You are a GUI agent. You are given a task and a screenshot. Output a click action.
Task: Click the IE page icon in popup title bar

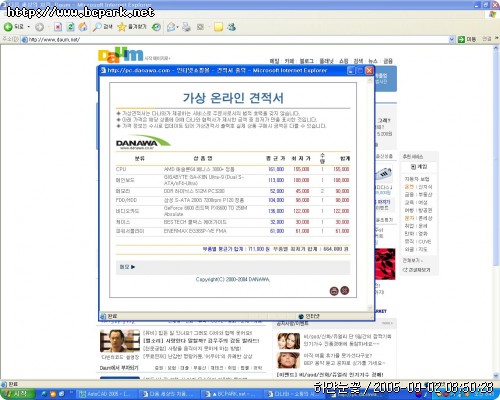click(x=104, y=70)
